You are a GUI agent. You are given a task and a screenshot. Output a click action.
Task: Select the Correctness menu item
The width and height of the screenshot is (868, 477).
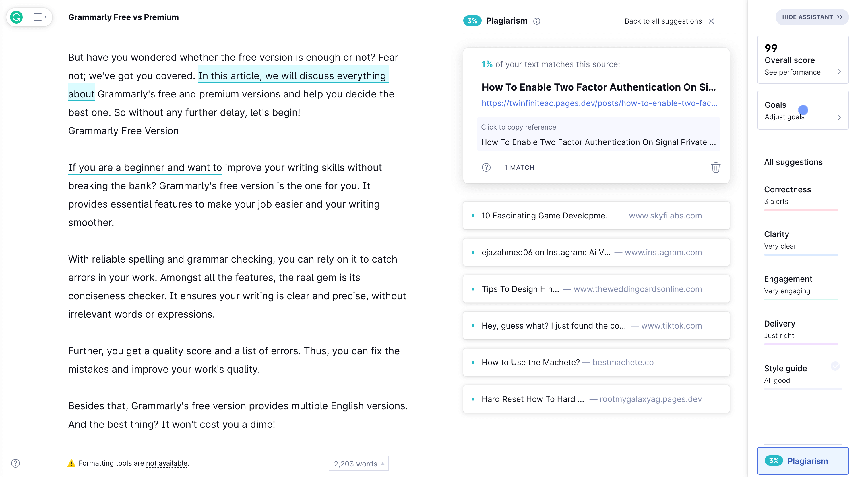click(787, 189)
